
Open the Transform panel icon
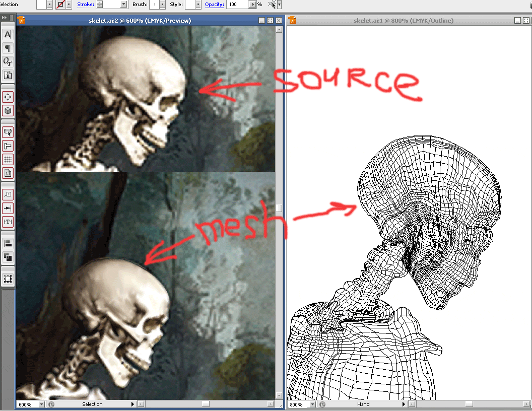click(8, 279)
